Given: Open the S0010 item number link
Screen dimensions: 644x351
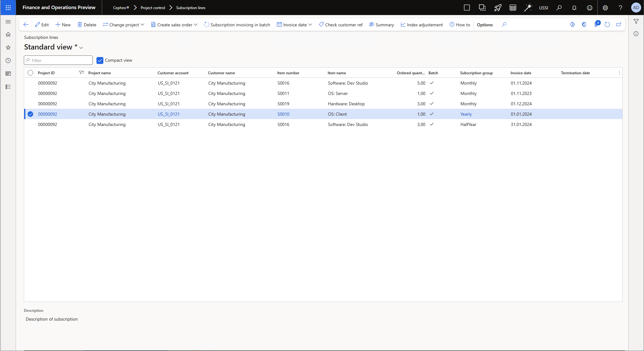Looking at the screenshot, I should tap(283, 114).
